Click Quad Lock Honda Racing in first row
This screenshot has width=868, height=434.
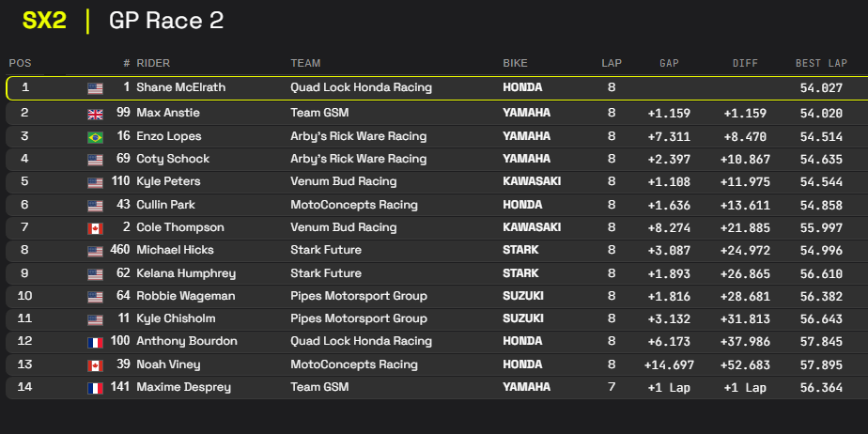tap(361, 87)
